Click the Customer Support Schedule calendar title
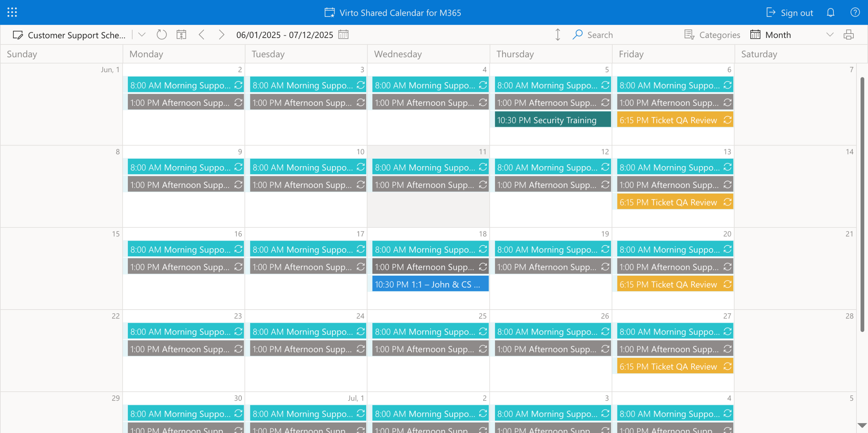 click(x=76, y=35)
